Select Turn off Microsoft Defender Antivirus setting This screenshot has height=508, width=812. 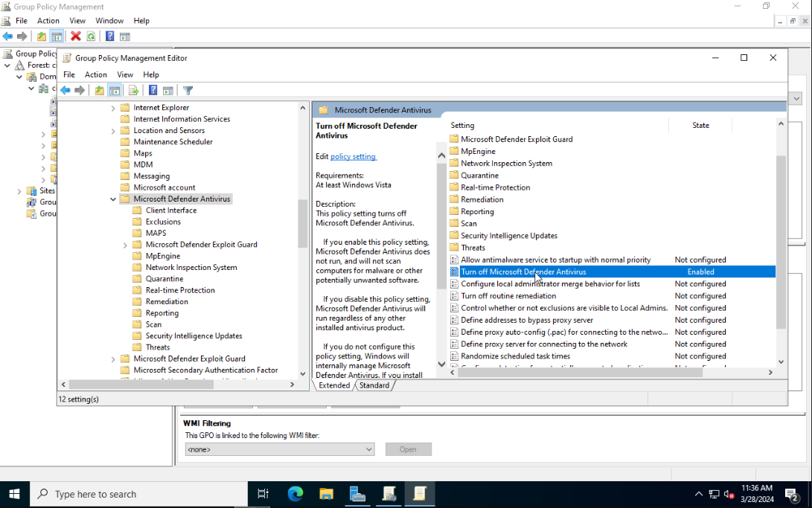[x=612, y=271]
